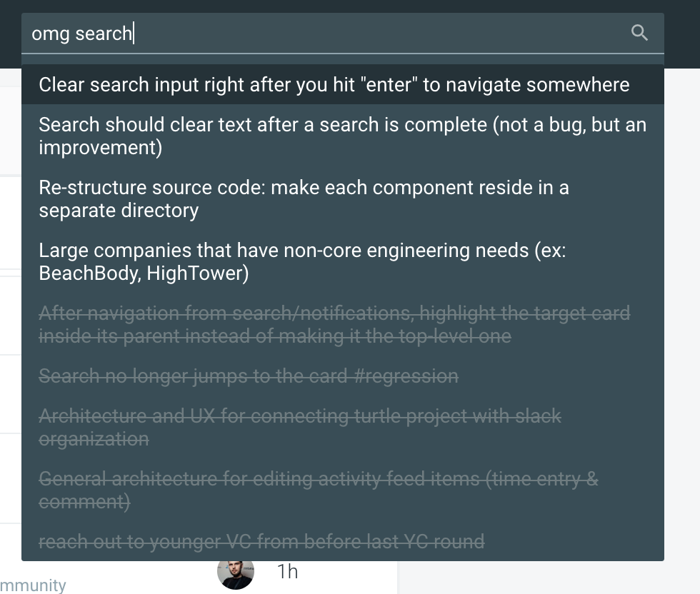Open "reach out to younger VC" result
Screen dimensions: 700x594
tap(261, 542)
